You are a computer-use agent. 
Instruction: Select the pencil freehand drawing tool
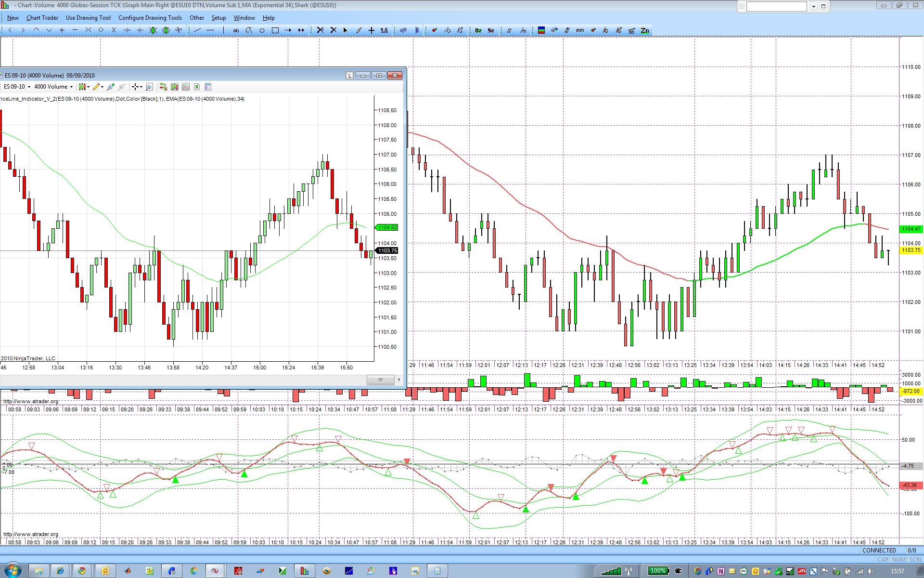(359, 30)
